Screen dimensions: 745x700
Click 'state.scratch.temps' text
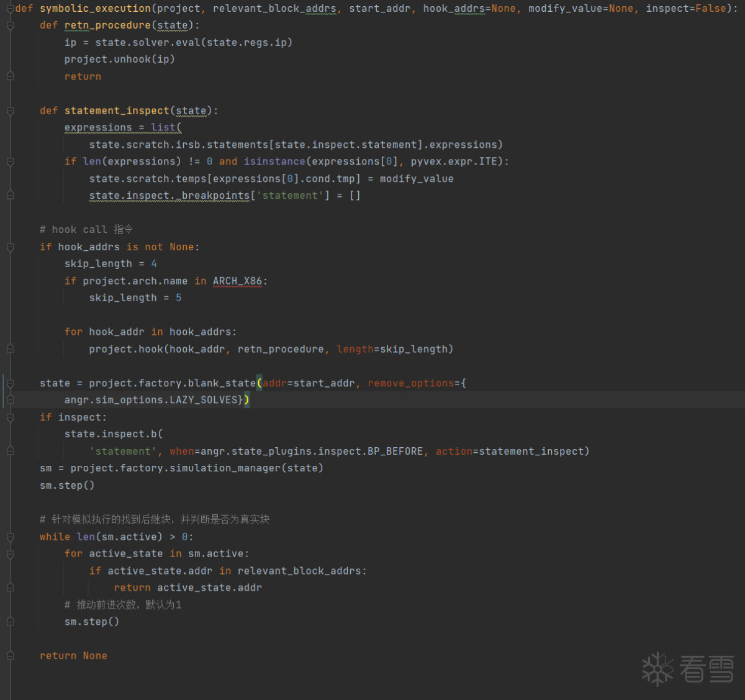[147, 179]
